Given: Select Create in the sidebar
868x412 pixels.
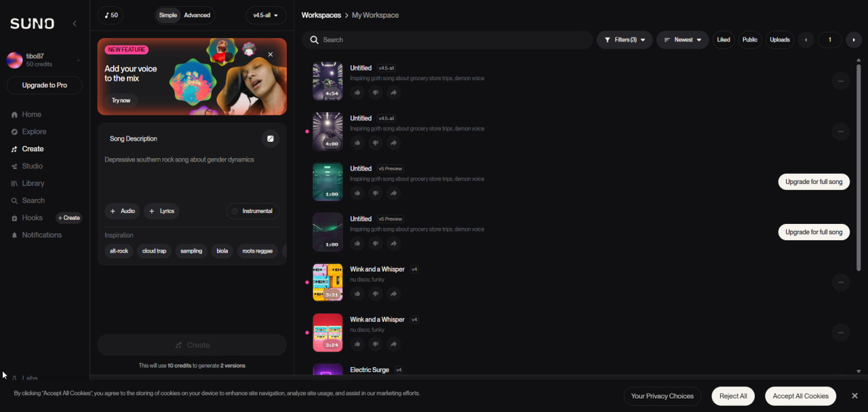Looking at the screenshot, I should pyautogui.click(x=33, y=149).
